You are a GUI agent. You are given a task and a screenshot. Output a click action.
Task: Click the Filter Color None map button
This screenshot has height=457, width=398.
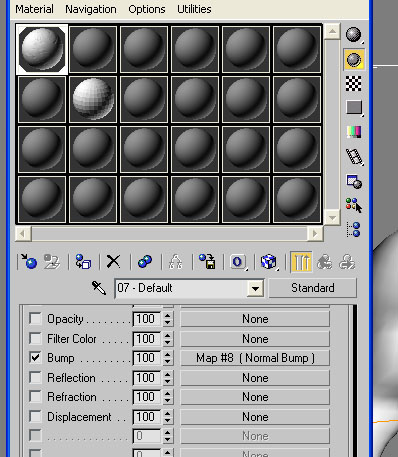pyautogui.click(x=255, y=339)
